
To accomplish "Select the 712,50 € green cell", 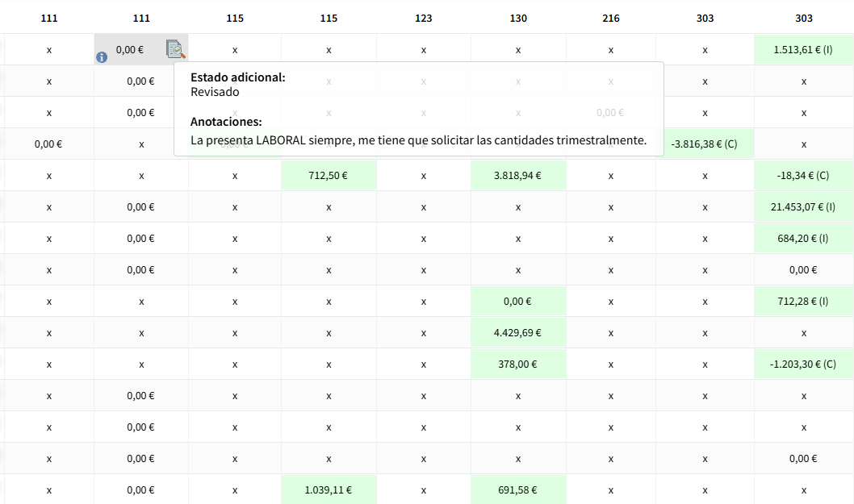I will [x=329, y=175].
